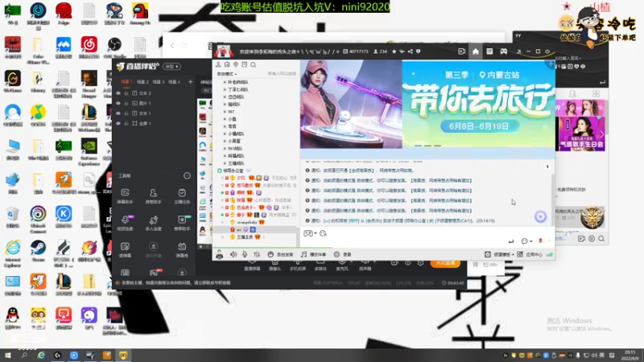Expand the 叶老师战队 channel
The width and height of the screenshot is (644, 362).
tap(225, 82)
